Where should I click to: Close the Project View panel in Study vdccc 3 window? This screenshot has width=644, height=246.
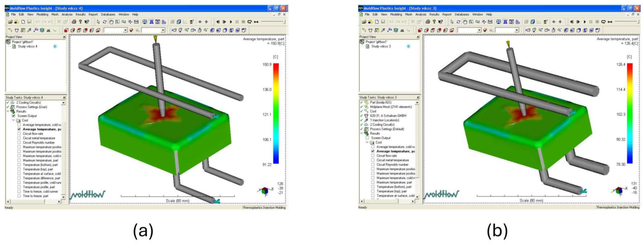418,37
